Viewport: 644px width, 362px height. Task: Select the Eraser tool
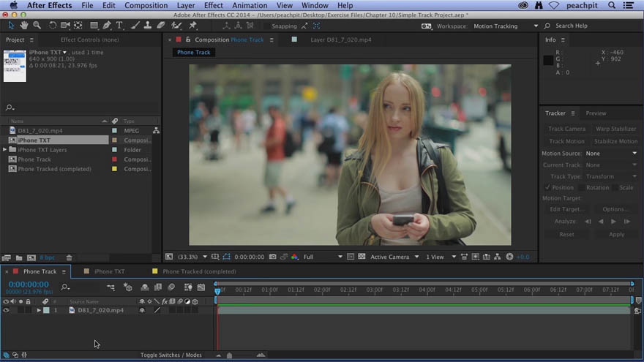pyautogui.click(x=160, y=26)
